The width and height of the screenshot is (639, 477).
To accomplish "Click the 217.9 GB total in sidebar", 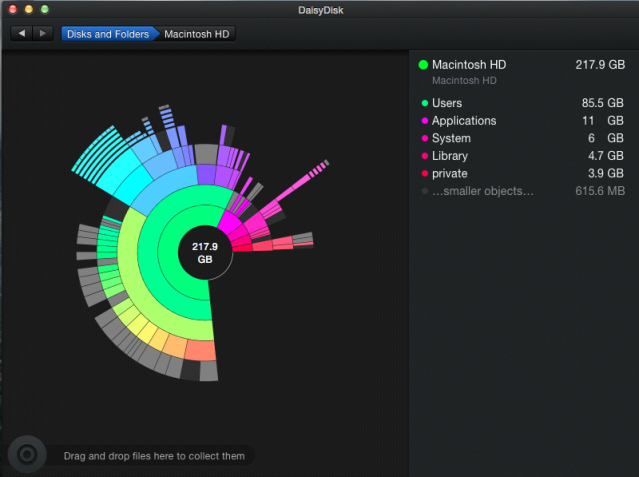I will coord(600,64).
